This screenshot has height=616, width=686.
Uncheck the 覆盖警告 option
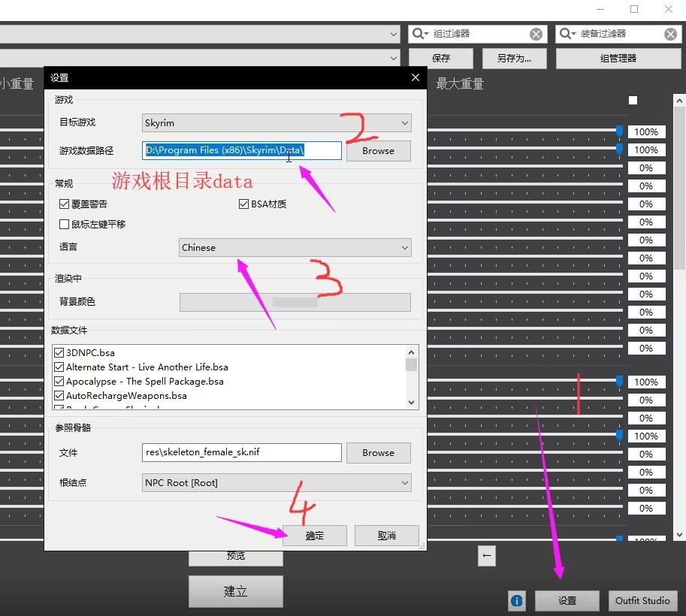point(65,204)
